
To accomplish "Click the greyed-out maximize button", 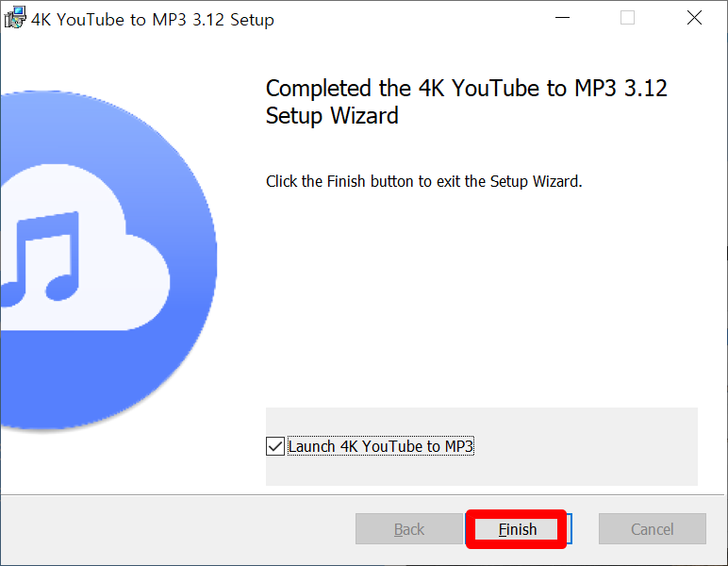I will tap(627, 18).
